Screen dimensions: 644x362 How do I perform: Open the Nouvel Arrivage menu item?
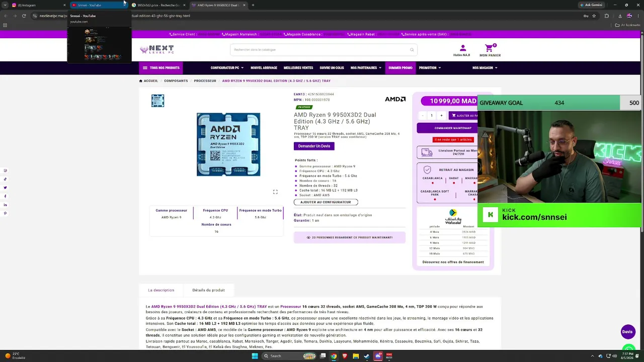[x=264, y=68]
